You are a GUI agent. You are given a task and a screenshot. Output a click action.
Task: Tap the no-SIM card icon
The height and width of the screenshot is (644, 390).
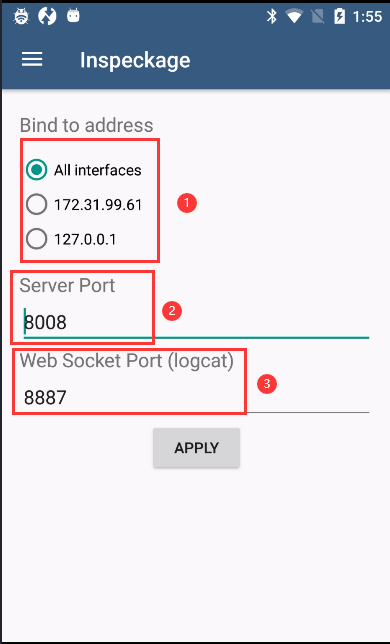coord(317,17)
